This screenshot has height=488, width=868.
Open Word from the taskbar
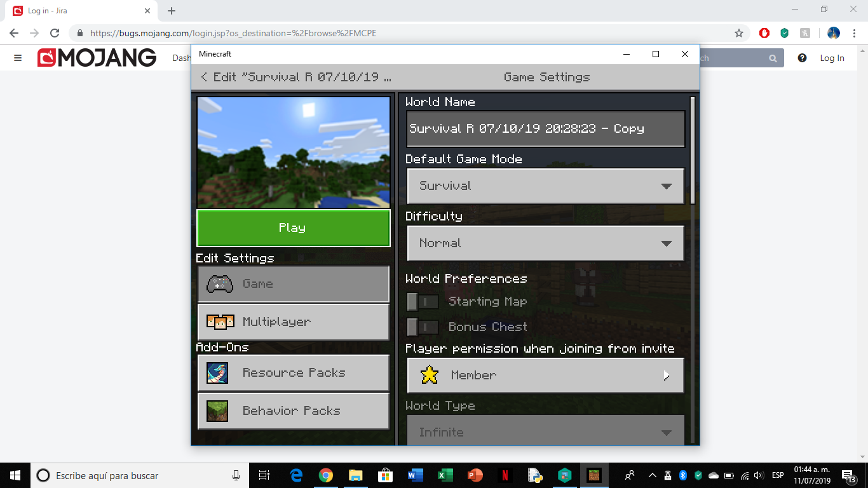[x=415, y=475]
